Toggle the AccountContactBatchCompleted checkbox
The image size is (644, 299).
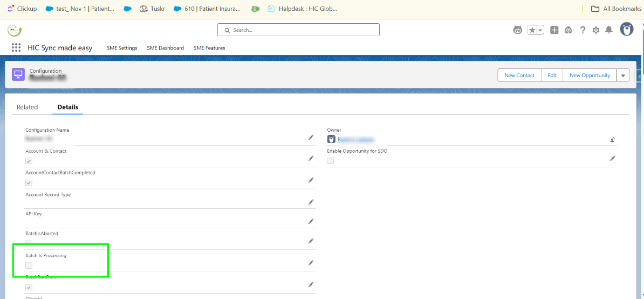coord(29,183)
